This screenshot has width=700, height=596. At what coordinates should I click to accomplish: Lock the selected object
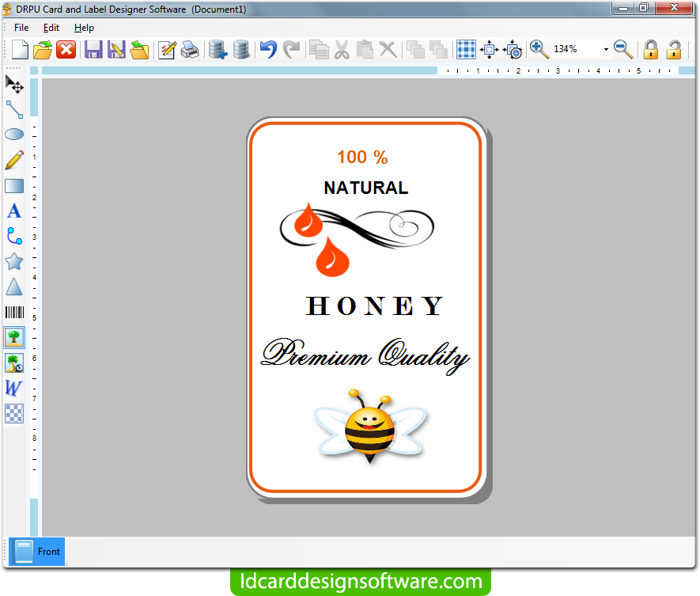click(650, 50)
